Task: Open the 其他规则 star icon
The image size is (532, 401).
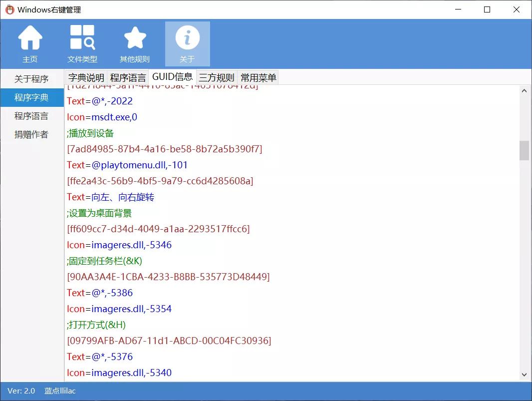Action: [x=135, y=44]
